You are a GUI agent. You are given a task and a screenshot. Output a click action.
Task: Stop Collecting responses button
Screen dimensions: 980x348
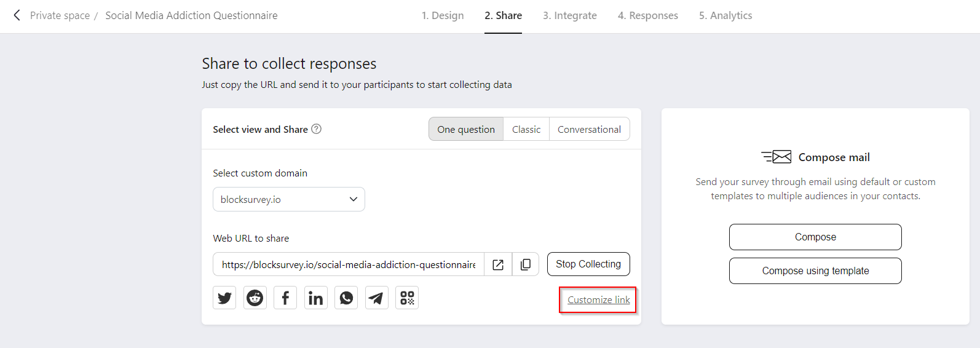click(588, 264)
